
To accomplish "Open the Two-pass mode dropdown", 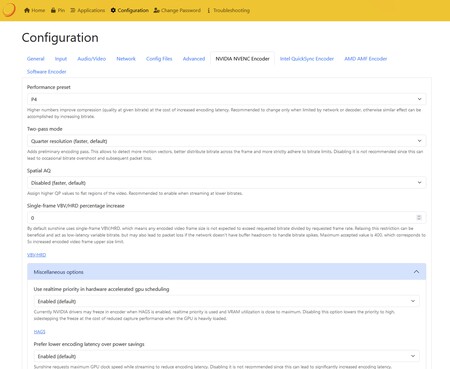I will [x=226, y=141].
